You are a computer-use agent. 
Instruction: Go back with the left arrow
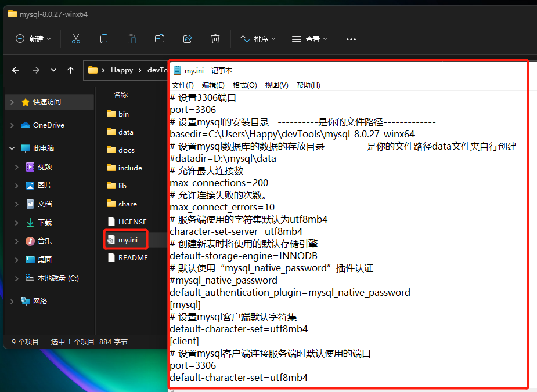[x=16, y=70]
